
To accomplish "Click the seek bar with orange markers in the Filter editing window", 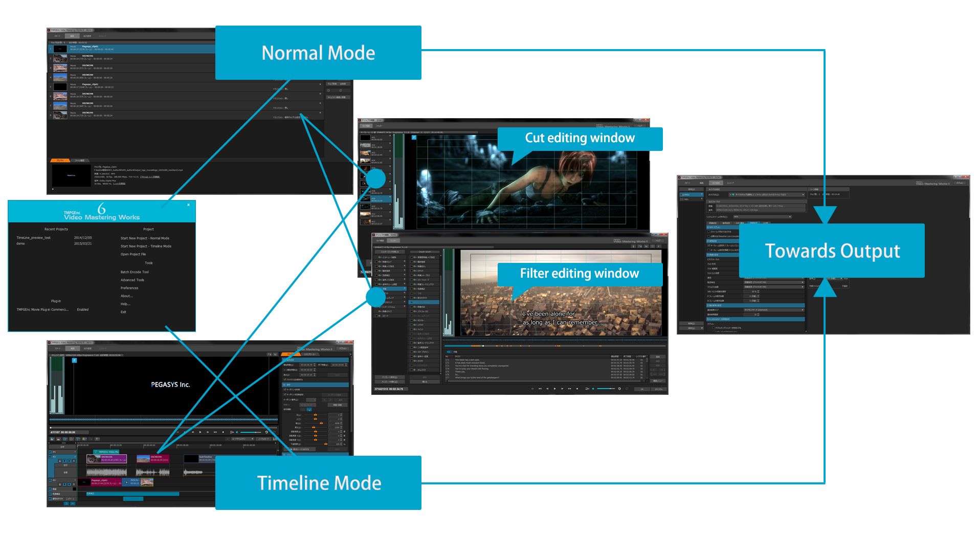I will coord(555,346).
